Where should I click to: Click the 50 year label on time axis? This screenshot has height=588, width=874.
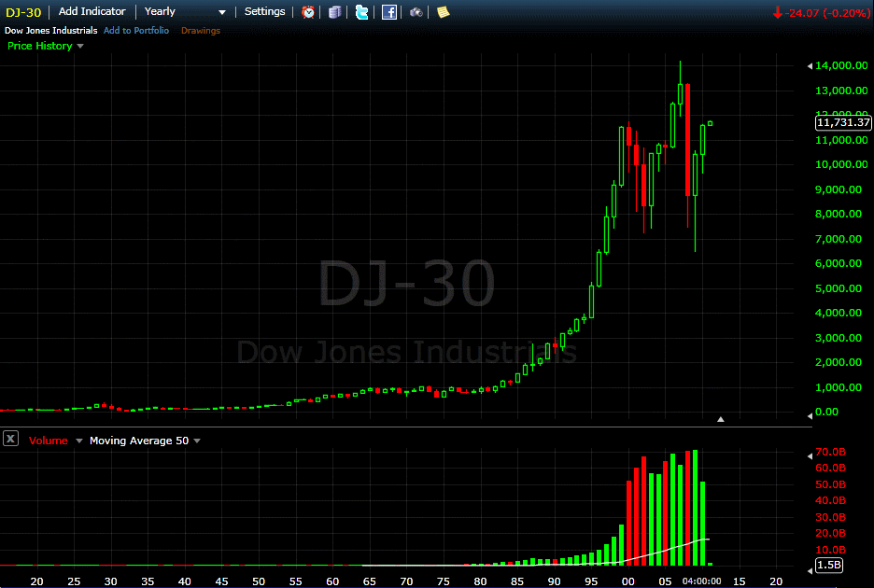coord(259,581)
